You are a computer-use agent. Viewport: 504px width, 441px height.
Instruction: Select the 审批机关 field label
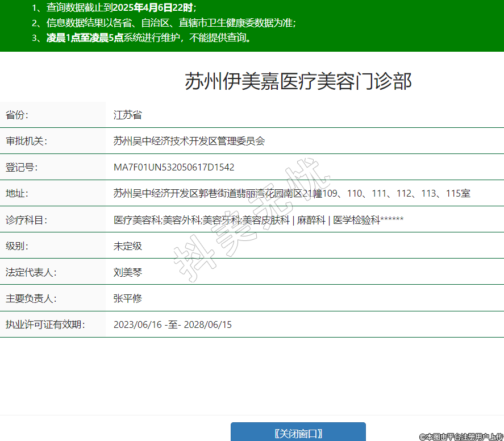(x=26, y=141)
